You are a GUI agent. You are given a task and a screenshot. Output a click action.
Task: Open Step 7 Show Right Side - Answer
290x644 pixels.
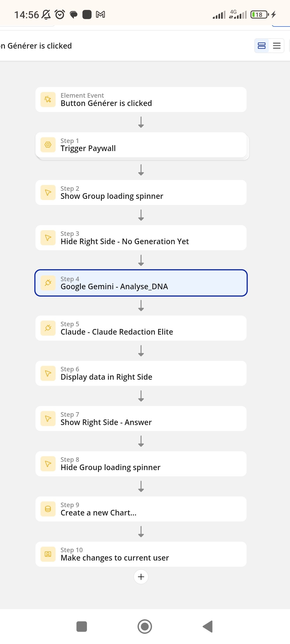[x=141, y=419]
